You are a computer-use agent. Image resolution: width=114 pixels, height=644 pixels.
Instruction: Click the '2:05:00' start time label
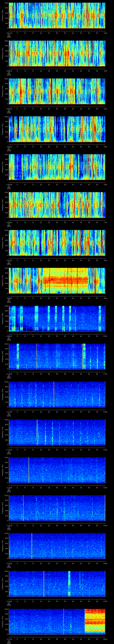click(9, 184)
